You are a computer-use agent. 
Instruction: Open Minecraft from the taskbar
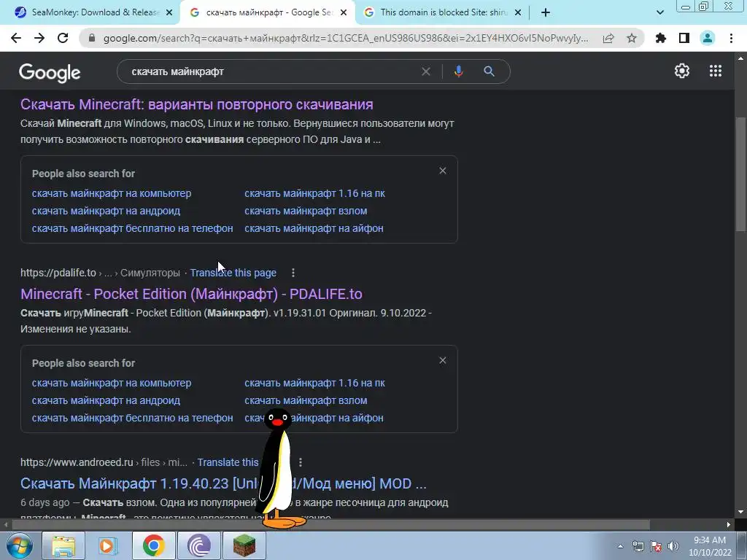pos(244,545)
